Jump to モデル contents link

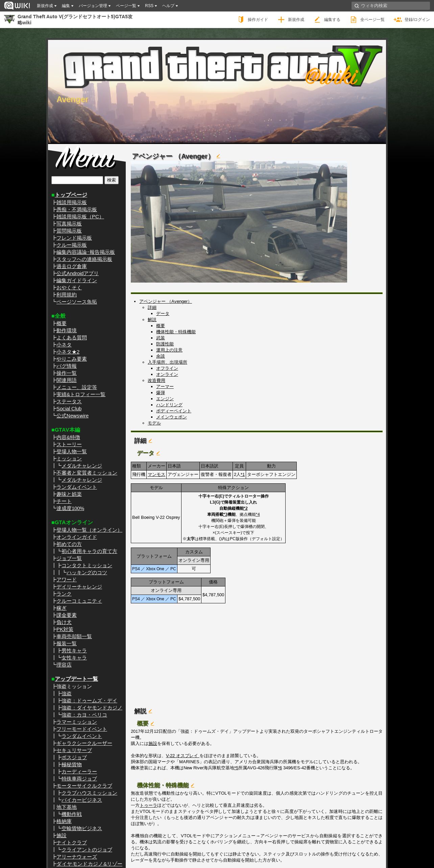click(154, 423)
